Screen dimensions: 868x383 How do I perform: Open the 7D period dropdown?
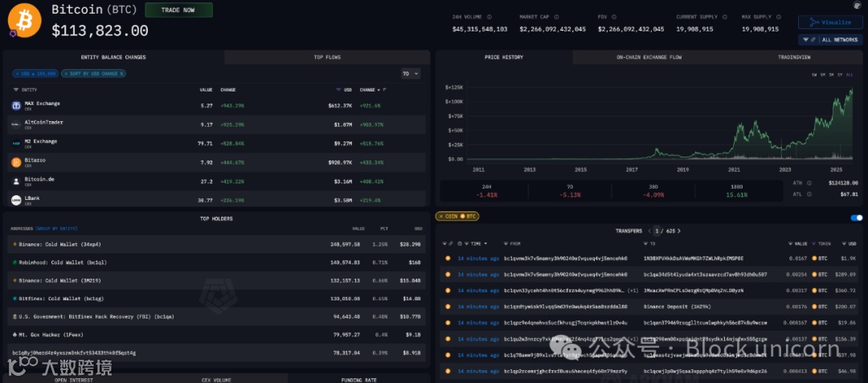click(x=411, y=74)
